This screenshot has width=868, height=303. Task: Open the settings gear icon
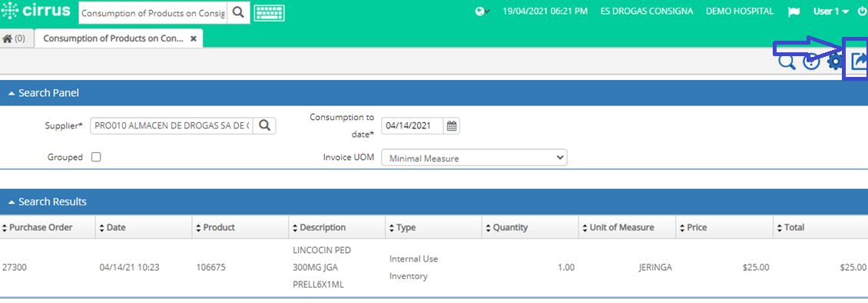(835, 61)
